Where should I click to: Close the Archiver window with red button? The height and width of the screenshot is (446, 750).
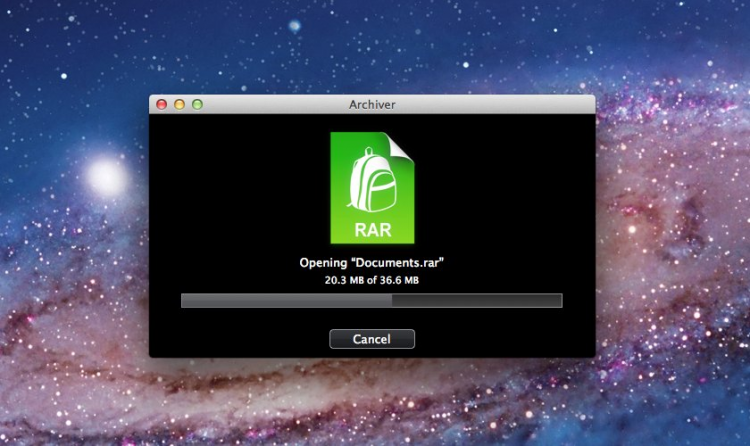(x=162, y=104)
